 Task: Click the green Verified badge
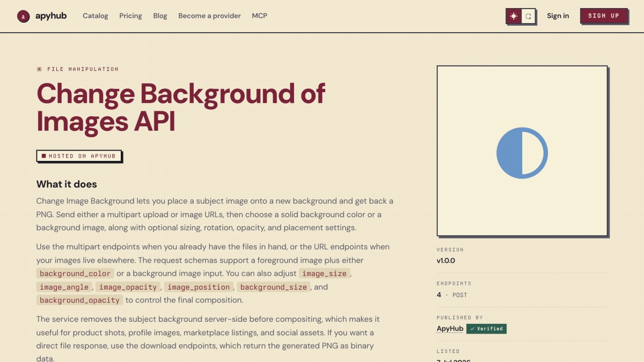486,329
